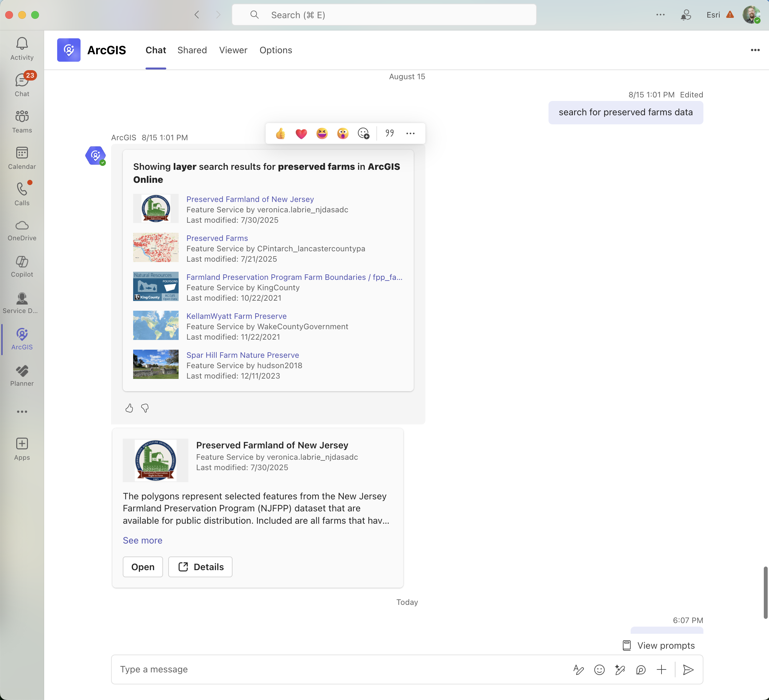
Task: Open more message options ellipsis
Action: pos(410,133)
